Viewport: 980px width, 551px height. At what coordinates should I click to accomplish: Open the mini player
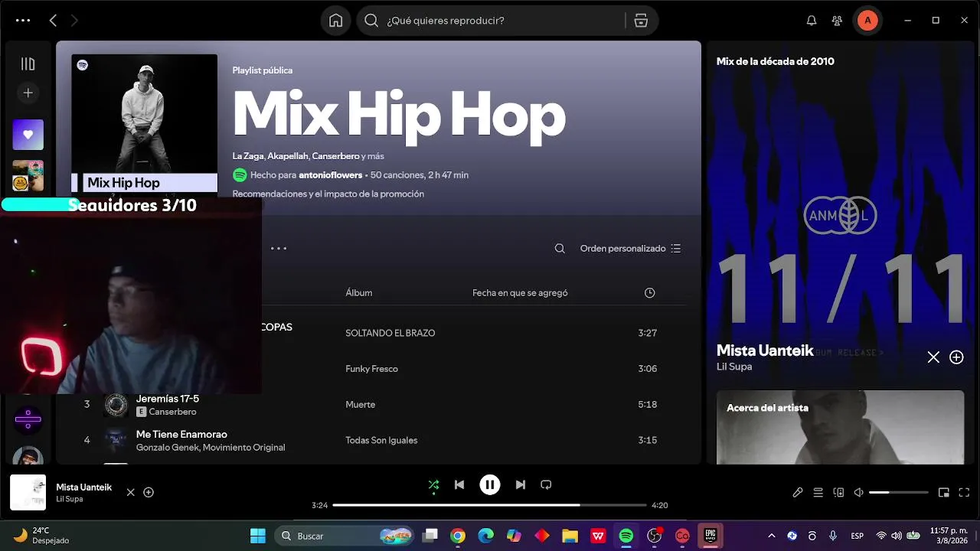tap(944, 492)
